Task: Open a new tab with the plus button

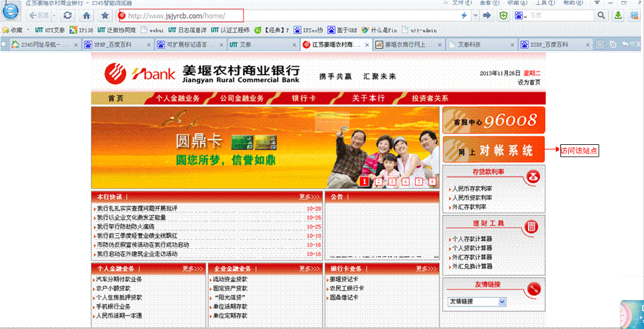Action: [600, 45]
